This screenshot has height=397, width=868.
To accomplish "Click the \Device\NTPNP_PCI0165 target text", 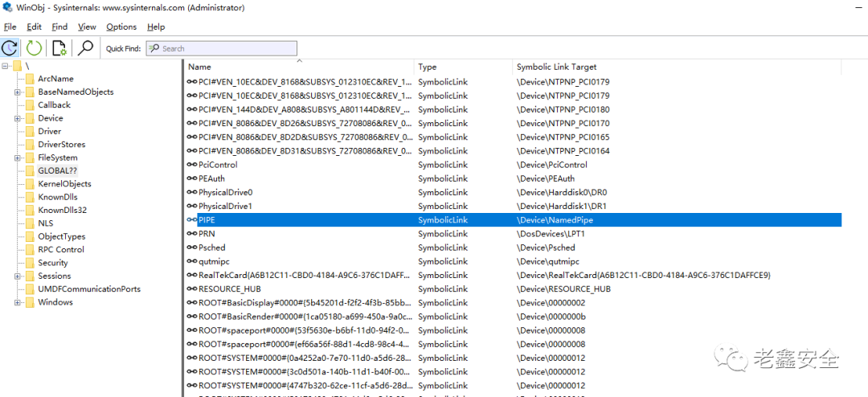I will pyautogui.click(x=563, y=137).
